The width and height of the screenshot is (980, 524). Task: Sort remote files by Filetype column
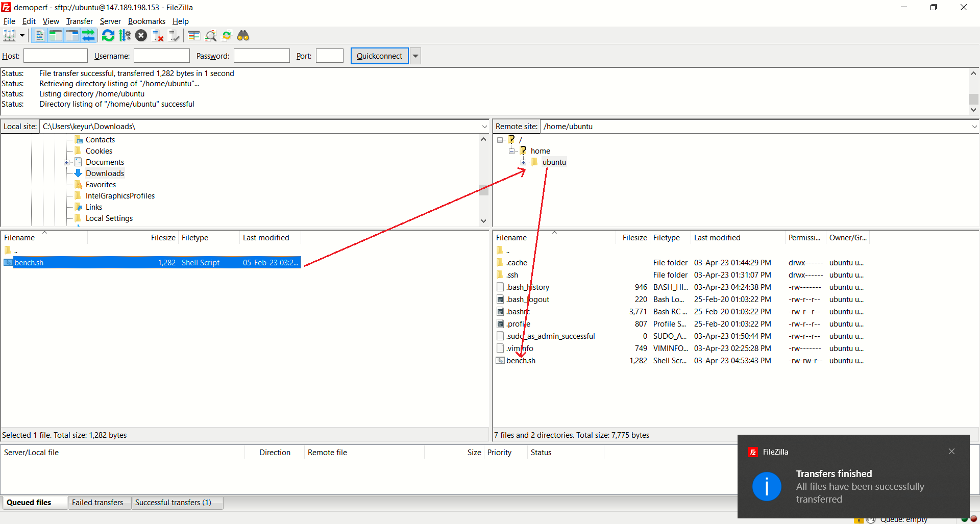tap(670, 238)
